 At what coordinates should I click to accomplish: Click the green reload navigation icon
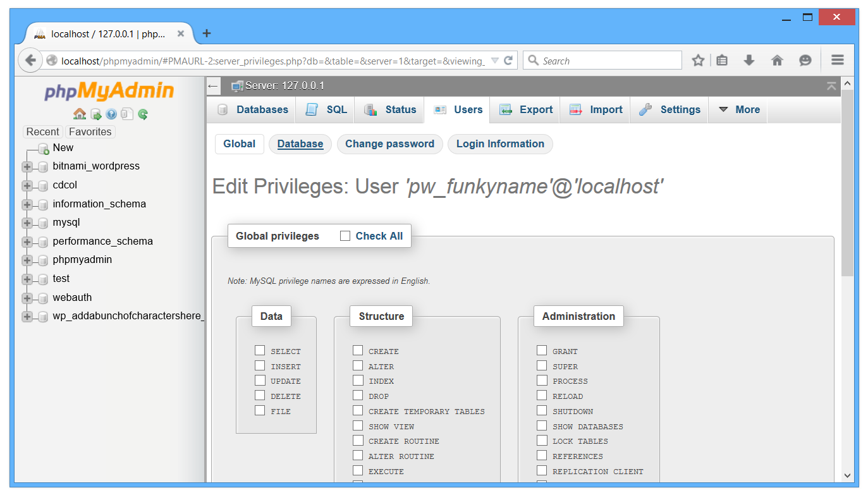143,114
